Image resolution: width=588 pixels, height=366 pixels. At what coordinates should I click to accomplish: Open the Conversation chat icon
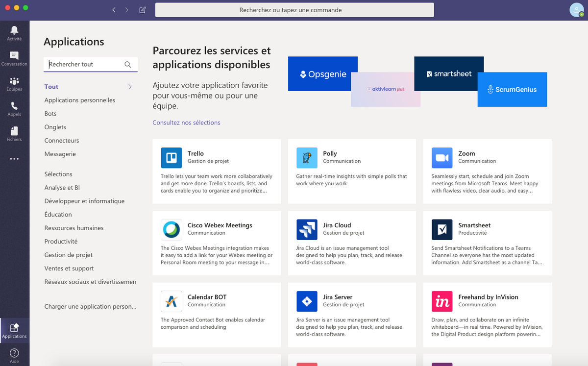tap(14, 56)
